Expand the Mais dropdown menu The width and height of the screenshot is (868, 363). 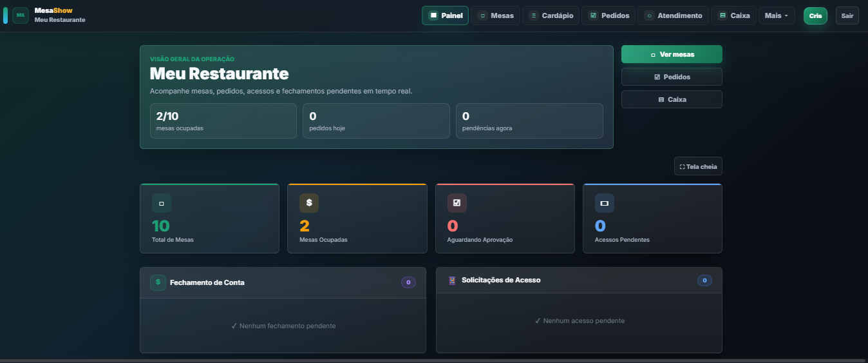(x=777, y=15)
